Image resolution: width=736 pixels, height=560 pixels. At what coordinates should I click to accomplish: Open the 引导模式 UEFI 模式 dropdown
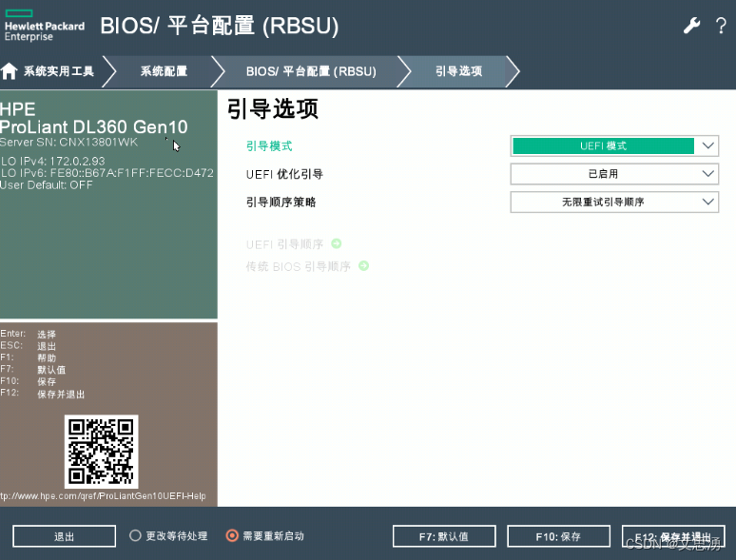pyautogui.click(x=614, y=146)
